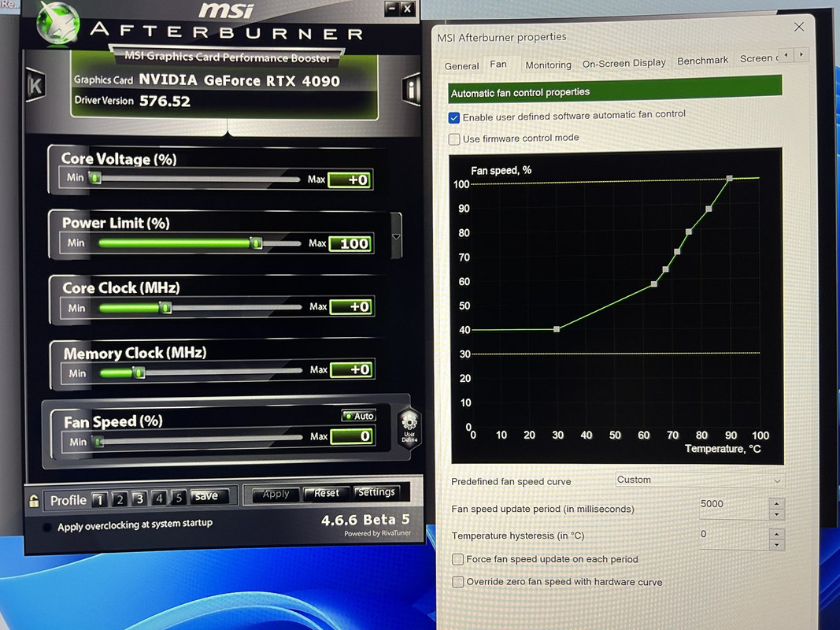Image resolution: width=840 pixels, height=630 pixels.
Task: Click the Fan Speed 0 value field
Action: tap(352, 436)
